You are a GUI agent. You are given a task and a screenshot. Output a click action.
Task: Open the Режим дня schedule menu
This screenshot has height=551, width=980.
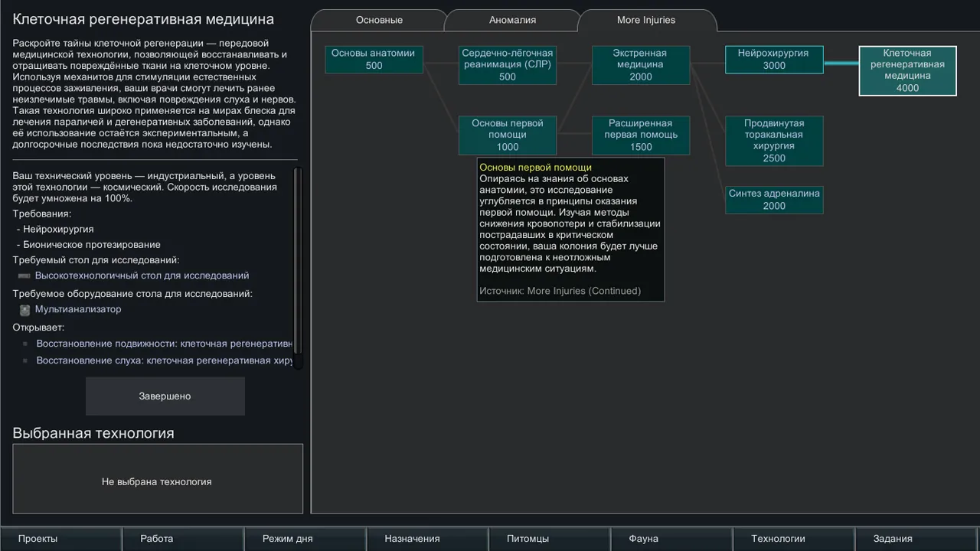tap(287, 539)
